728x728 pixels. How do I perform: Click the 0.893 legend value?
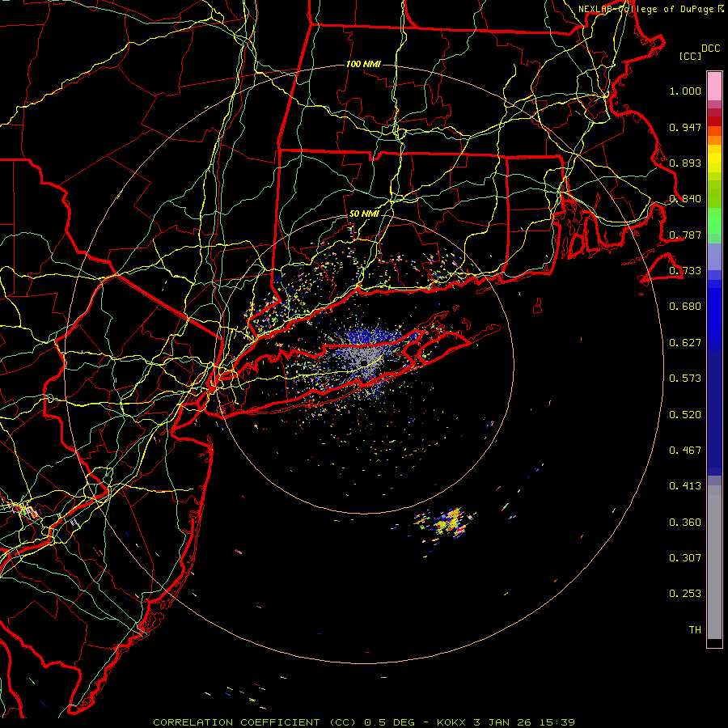coord(685,163)
